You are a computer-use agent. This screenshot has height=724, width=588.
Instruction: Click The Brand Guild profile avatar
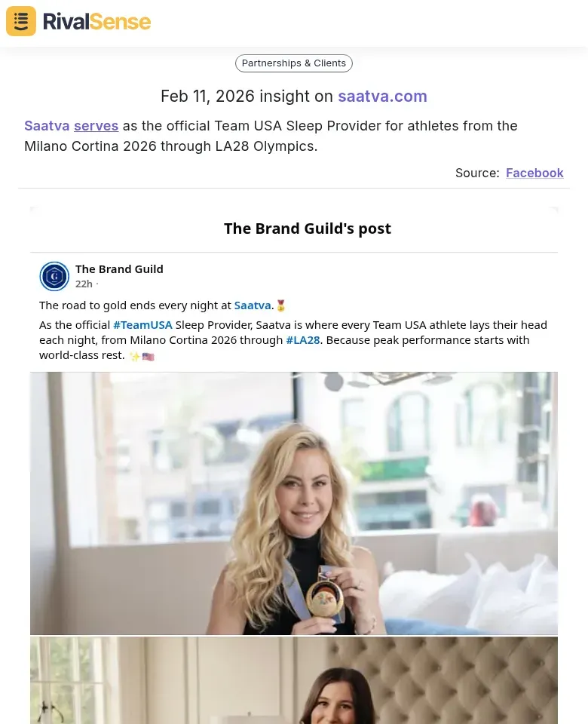coord(54,276)
